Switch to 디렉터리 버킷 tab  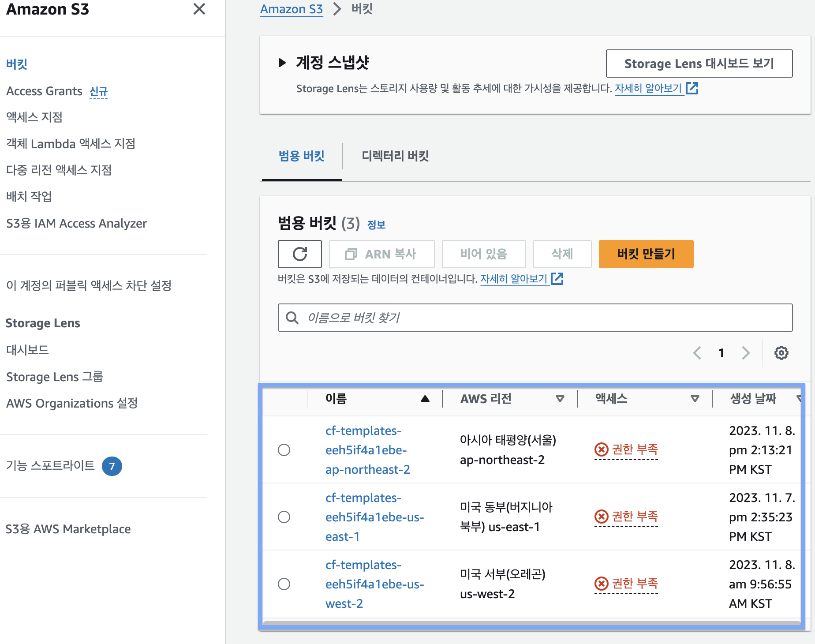coord(395,156)
